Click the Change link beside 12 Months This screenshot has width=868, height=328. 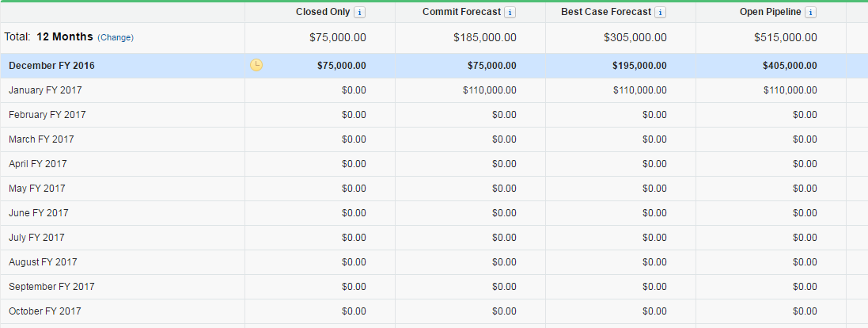116,37
